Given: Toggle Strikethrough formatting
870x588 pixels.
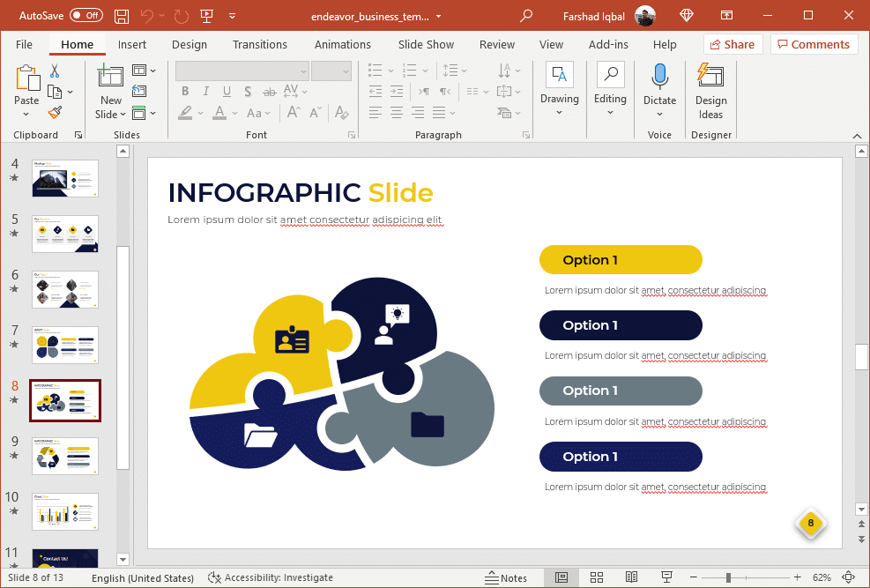Looking at the screenshot, I should (x=269, y=92).
